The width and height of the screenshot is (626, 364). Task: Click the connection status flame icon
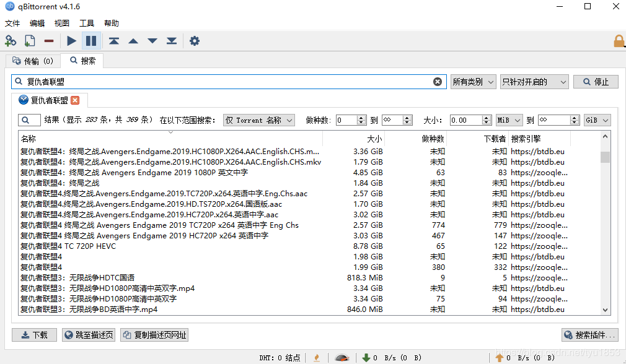[317, 358]
